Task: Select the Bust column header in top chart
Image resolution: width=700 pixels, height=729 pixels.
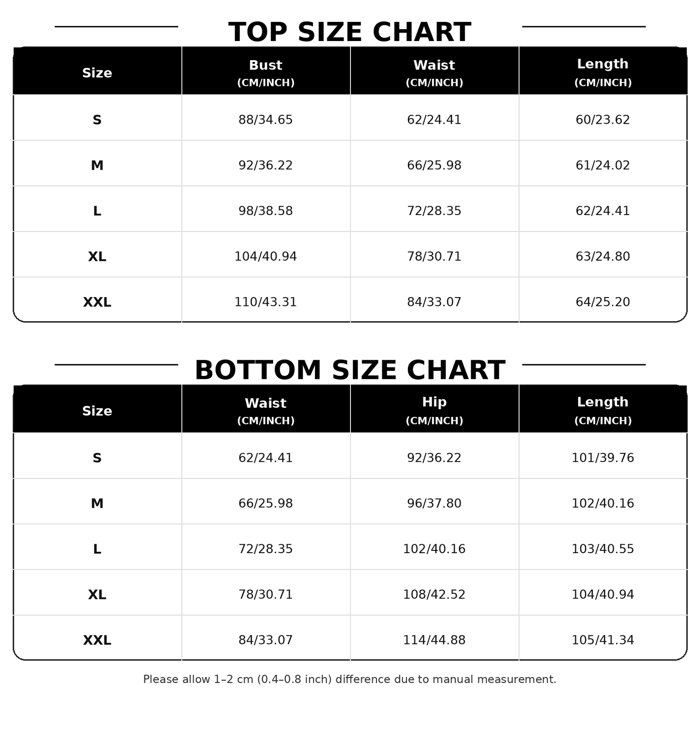Action: 266,71
